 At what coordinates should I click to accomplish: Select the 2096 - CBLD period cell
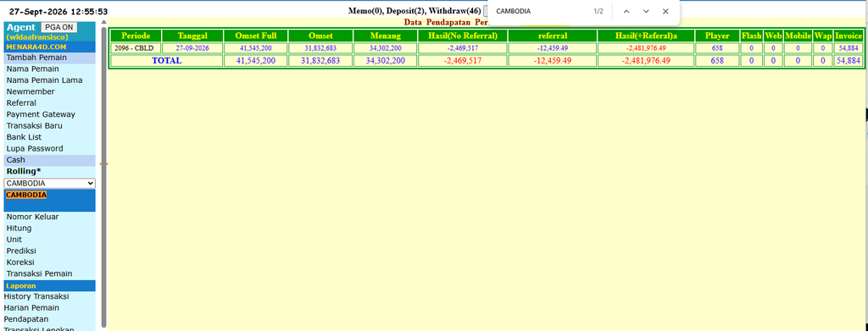click(136, 48)
